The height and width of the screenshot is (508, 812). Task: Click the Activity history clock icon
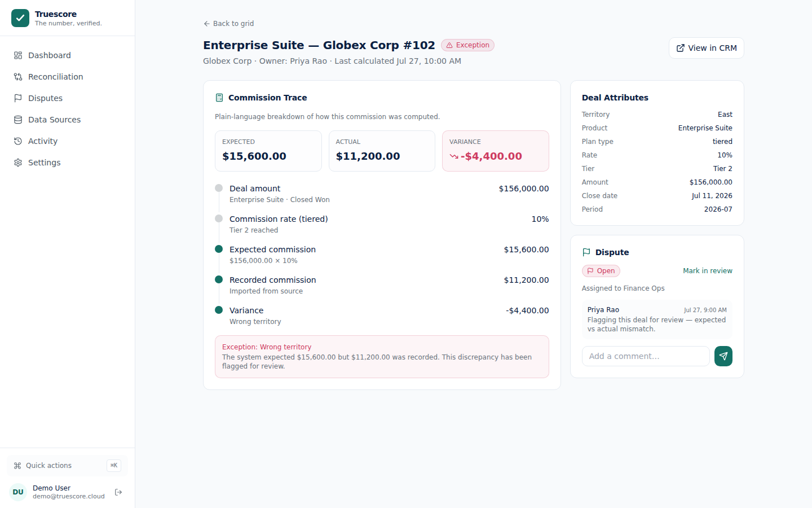coord(18,141)
